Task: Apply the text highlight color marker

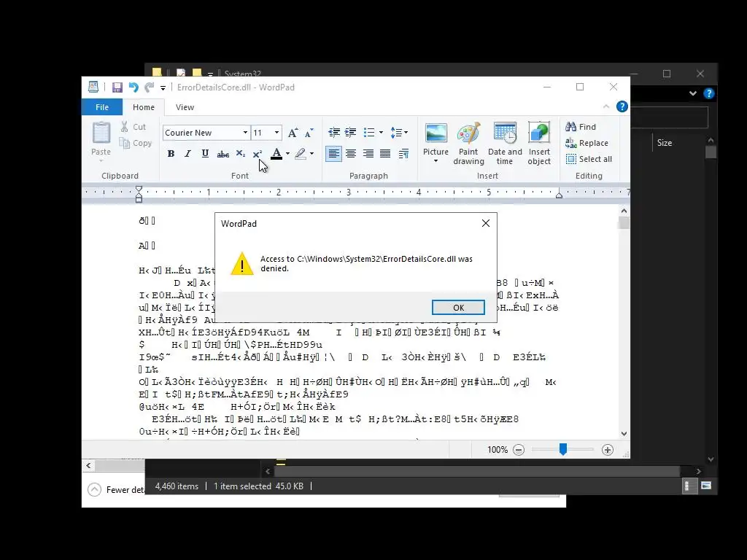Action: pyautogui.click(x=301, y=153)
